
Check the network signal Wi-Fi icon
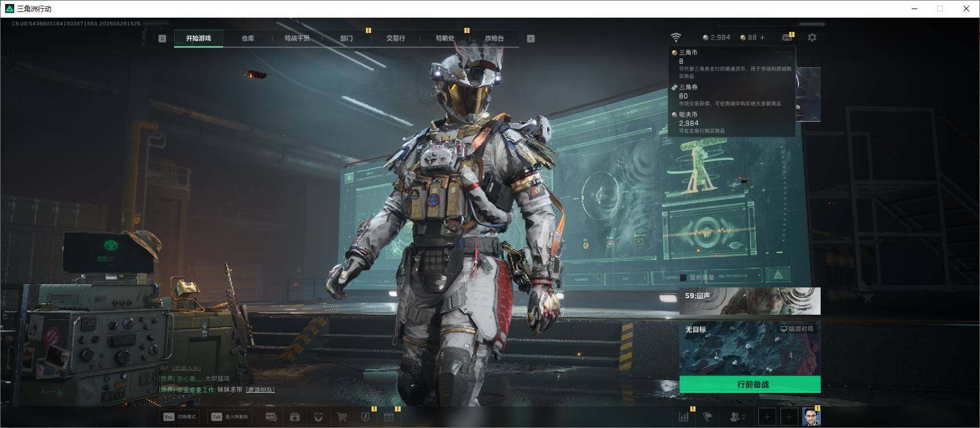click(676, 38)
